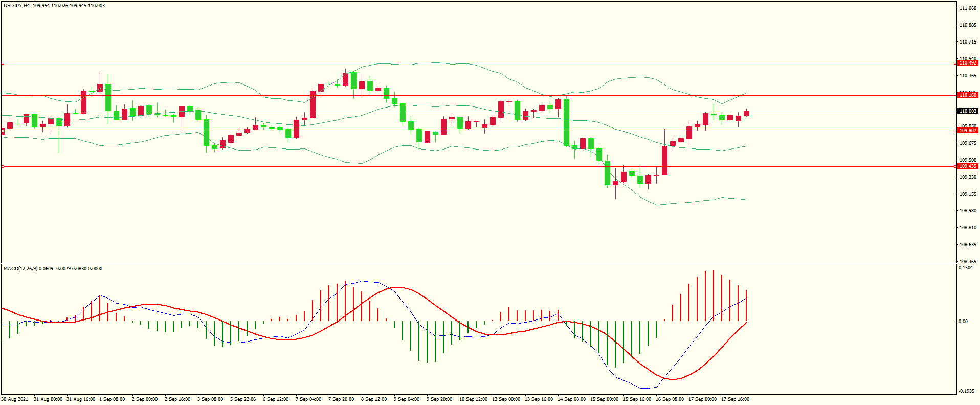980x405 pixels.
Task: Click the 15 Sep 16:00 time label
Action: click(x=637, y=399)
